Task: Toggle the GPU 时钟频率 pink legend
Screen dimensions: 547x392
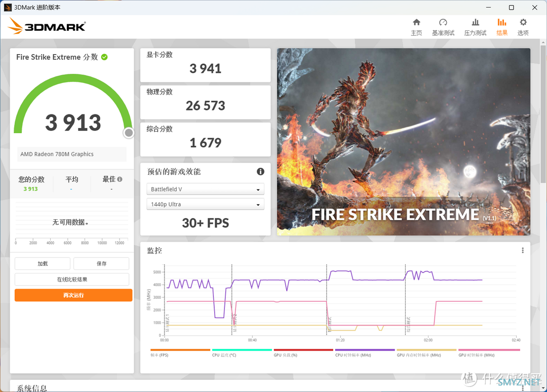Action: pos(489,352)
